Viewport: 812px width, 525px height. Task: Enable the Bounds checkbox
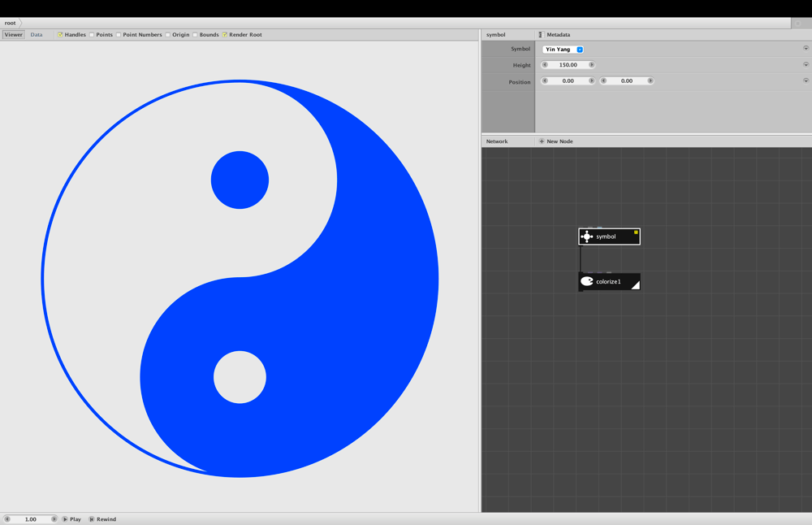click(195, 35)
